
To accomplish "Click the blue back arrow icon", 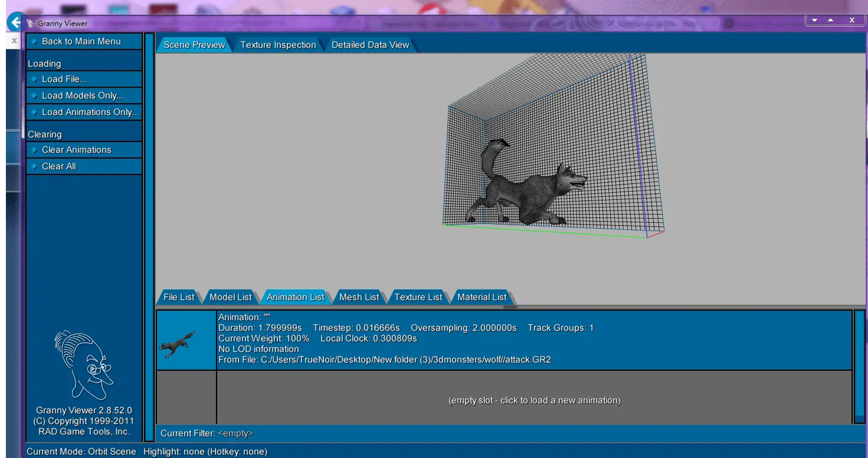I will coord(15,24).
